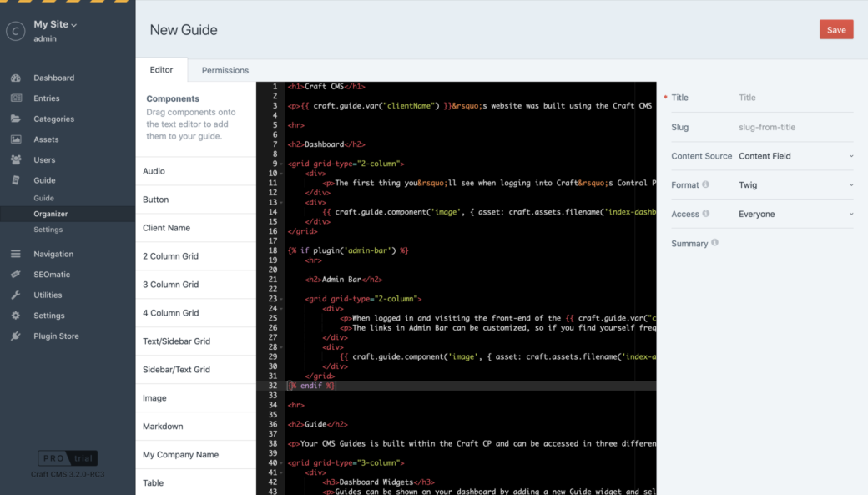The image size is (868, 495).
Task: Click the Summary info icon
Action: pyautogui.click(x=714, y=243)
